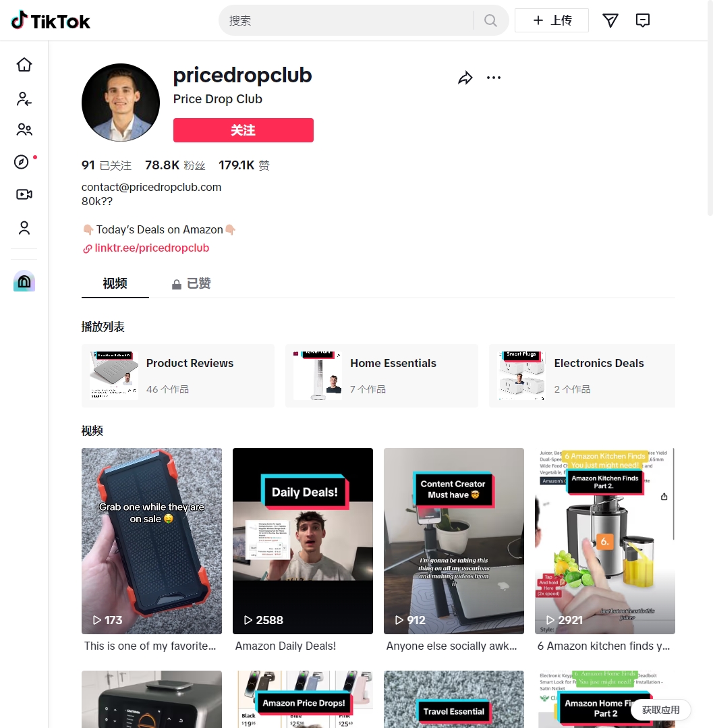The height and width of the screenshot is (728, 713).
Task: Open the Profile icon in sidebar
Action: [24, 228]
